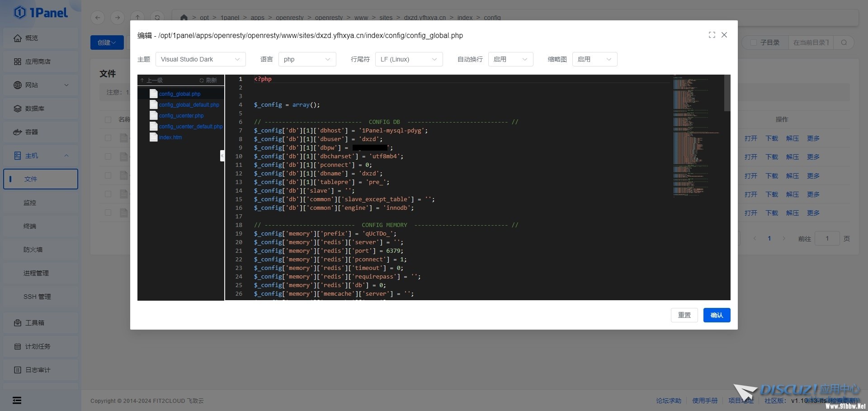Close the file editor dialog

coord(724,35)
